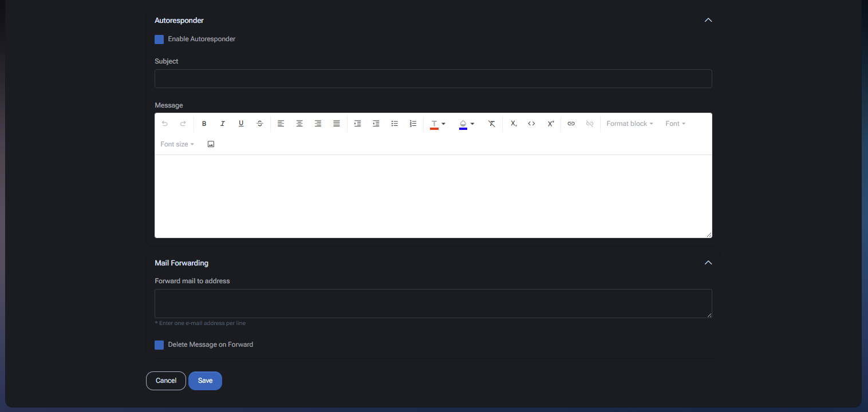Toggle Delete Message on Forward
Viewport: 868px width, 412px height.
pyautogui.click(x=159, y=344)
